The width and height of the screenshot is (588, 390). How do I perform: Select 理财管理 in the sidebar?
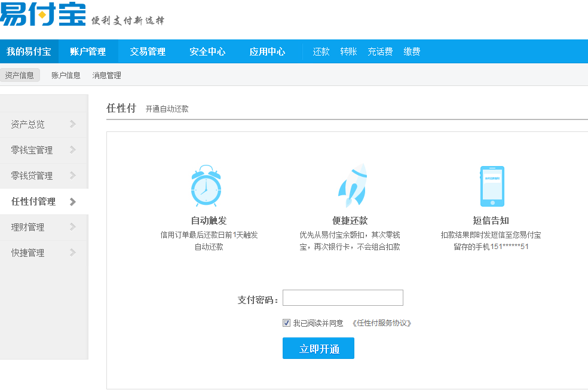click(44, 228)
